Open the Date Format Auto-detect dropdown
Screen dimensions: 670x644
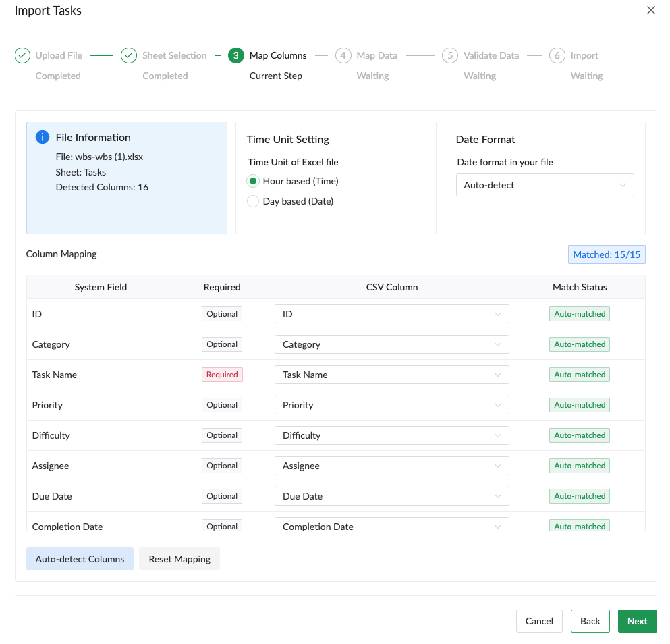pos(545,184)
